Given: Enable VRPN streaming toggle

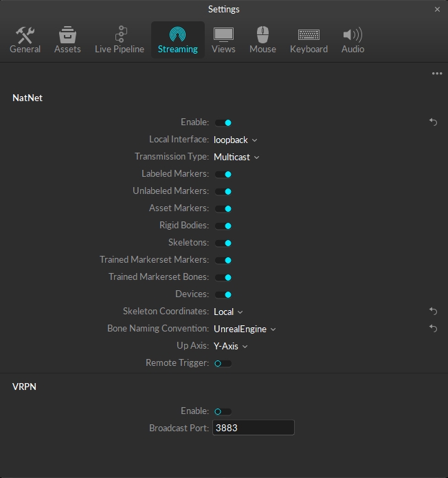Looking at the screenshot, I should (223, 411).
